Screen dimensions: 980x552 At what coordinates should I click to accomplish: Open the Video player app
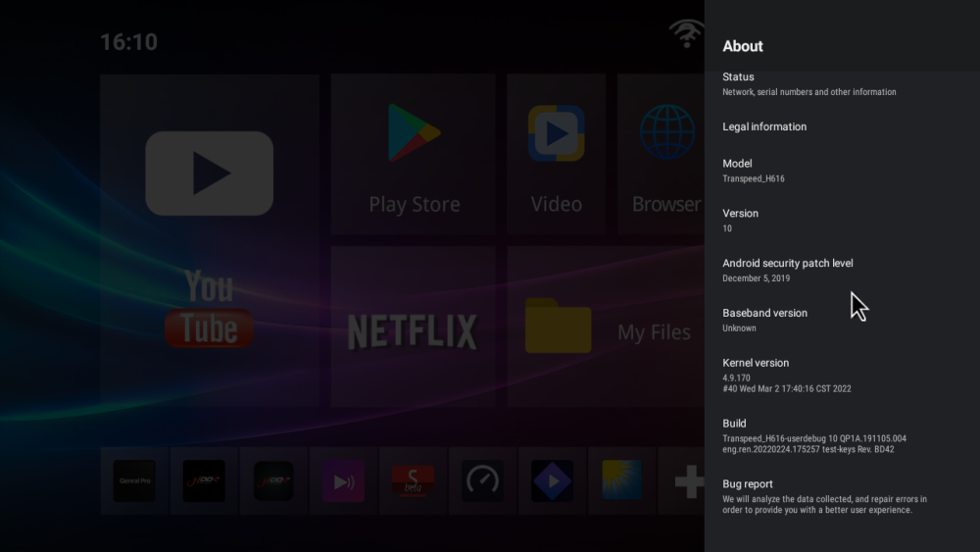[x=556, y=155]
